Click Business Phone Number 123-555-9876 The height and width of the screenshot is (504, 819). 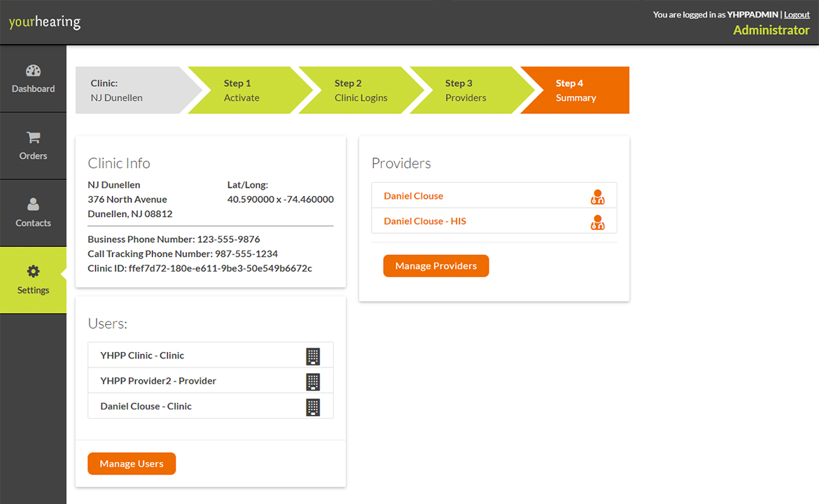174,239
